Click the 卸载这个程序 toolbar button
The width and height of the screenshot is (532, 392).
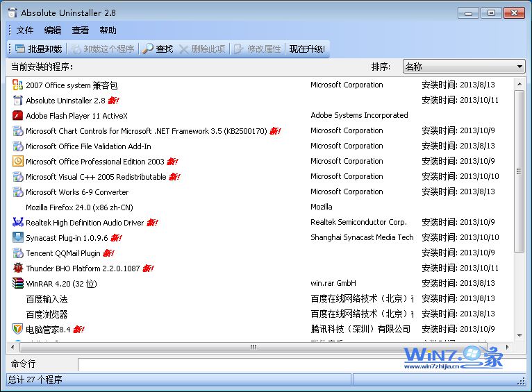[x=103, y=49]
